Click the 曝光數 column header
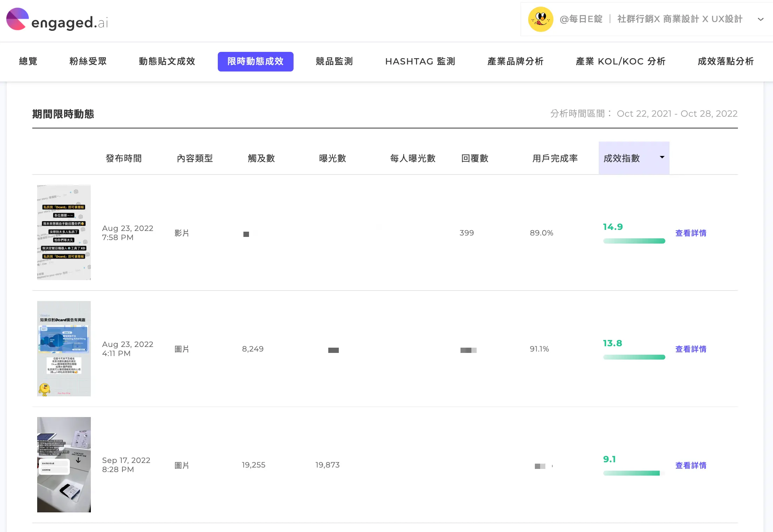The height and width of the screenshot is (532, 773). pos(332,158)
